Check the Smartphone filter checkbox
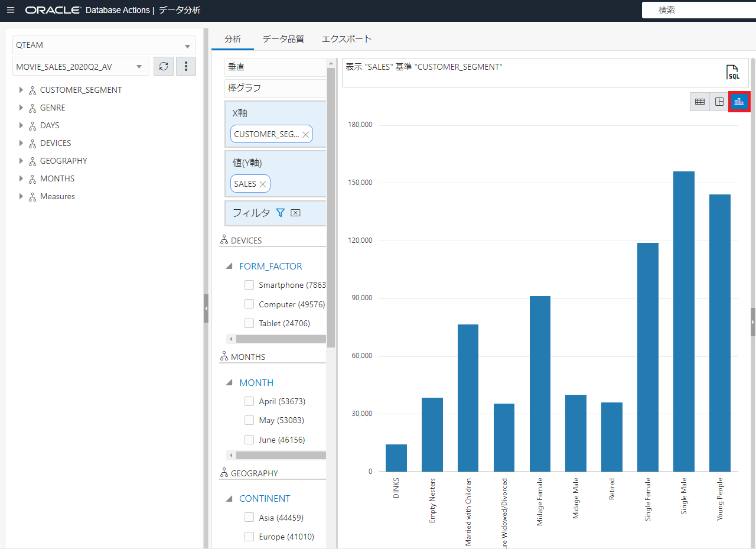Viewport: 756px width, 549px height. [x=249, y=285]
